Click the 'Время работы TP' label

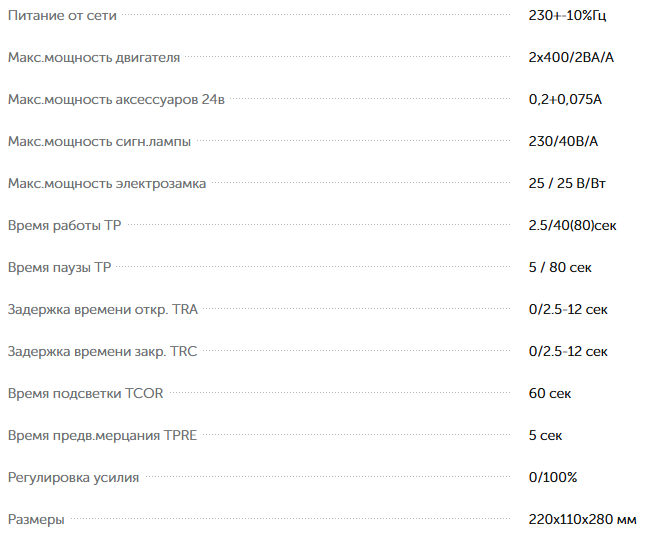pos(64,226)
